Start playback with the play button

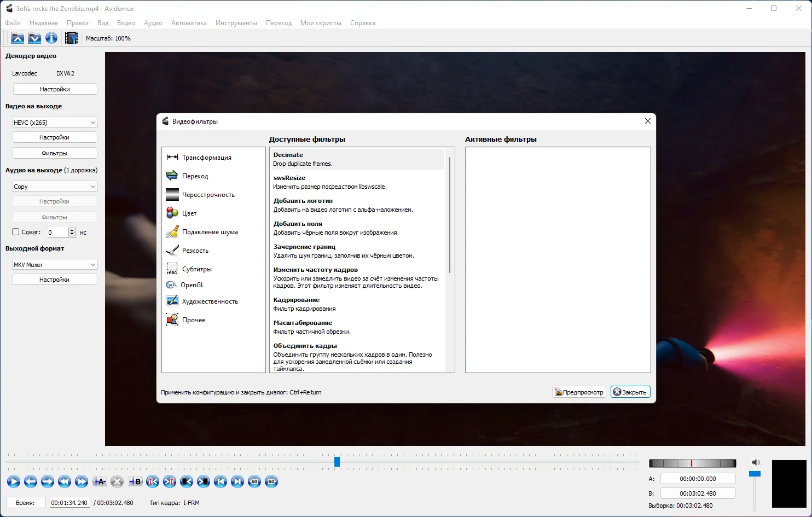tap(14, 481)
